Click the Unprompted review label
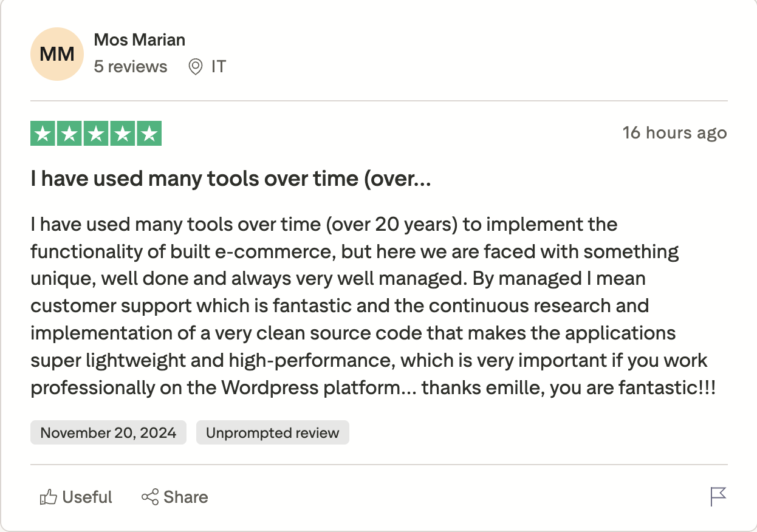757x532 pixels. point(272,432)
